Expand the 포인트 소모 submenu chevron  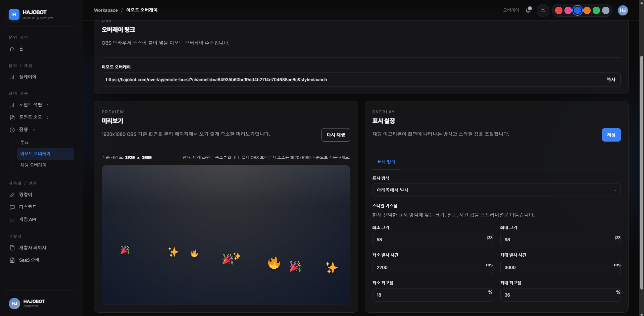pyautogui.click(x=48, y=117)
